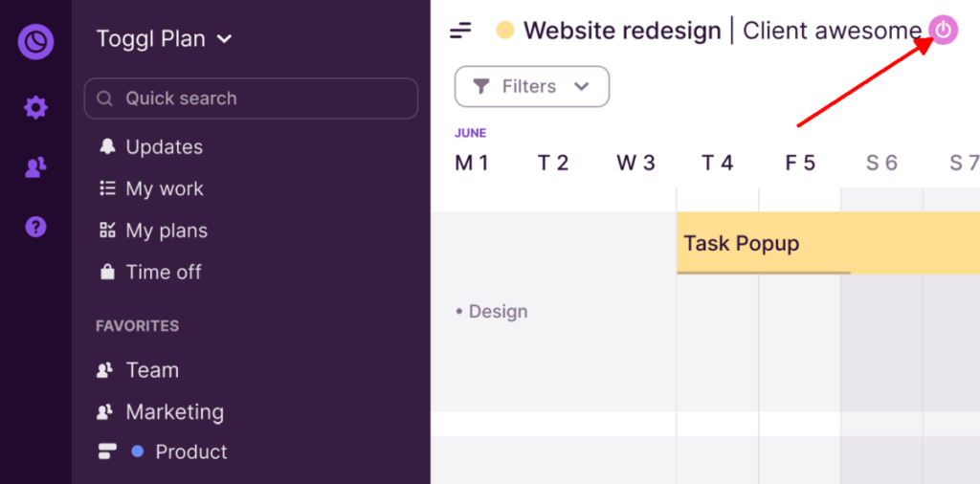Open the team members icon in left rail

[35, 167]
